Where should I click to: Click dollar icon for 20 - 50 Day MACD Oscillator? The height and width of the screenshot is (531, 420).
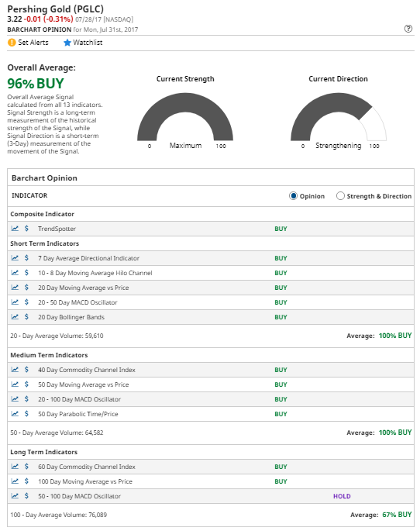pyautogui.click(x=26, y=302)
